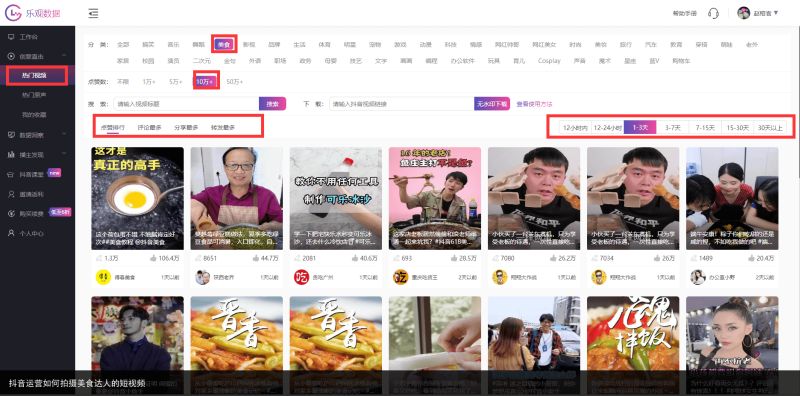Choose the 美食 category filter
The image size is (800, 396).
coord(224,44)
